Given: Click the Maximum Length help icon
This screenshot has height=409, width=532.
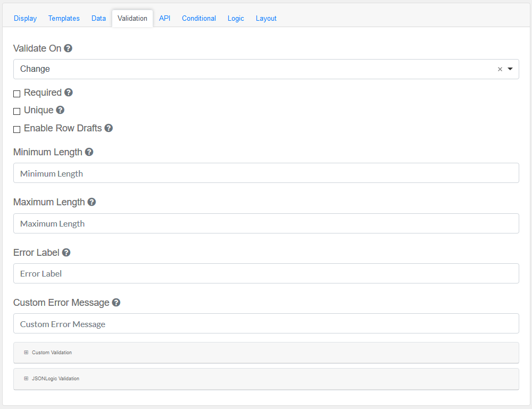Looking at the screenshot, I should 92,202.
